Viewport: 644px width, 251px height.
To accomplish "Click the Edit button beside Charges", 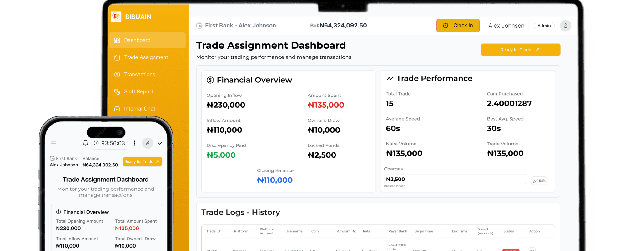I will pos(539,180).
